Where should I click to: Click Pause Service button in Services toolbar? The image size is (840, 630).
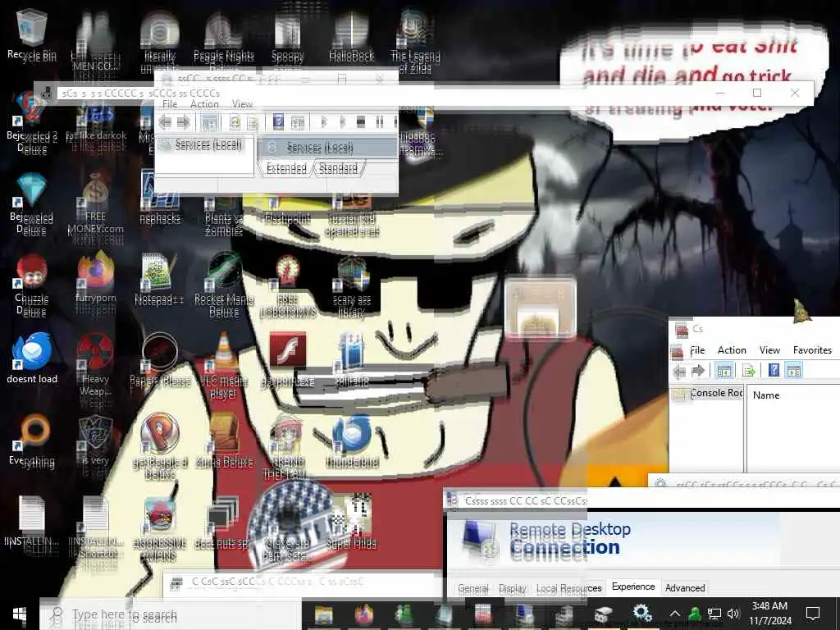coord(379,123)
